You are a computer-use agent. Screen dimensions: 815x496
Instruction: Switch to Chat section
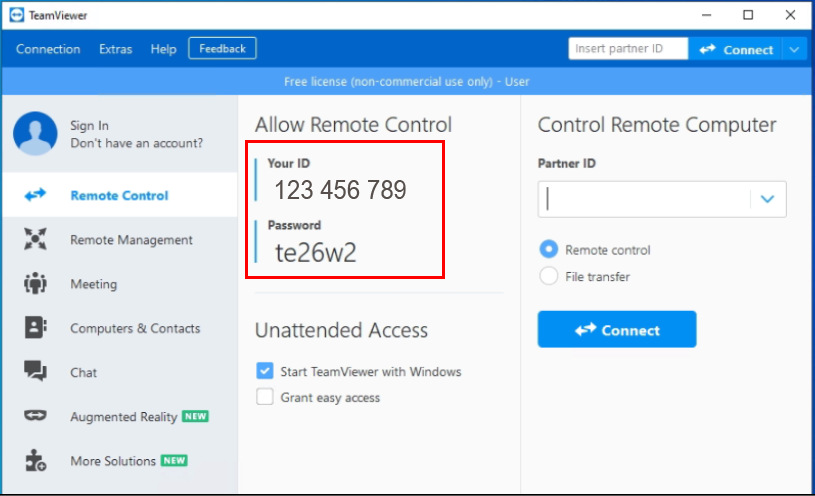tap(120, 372)
